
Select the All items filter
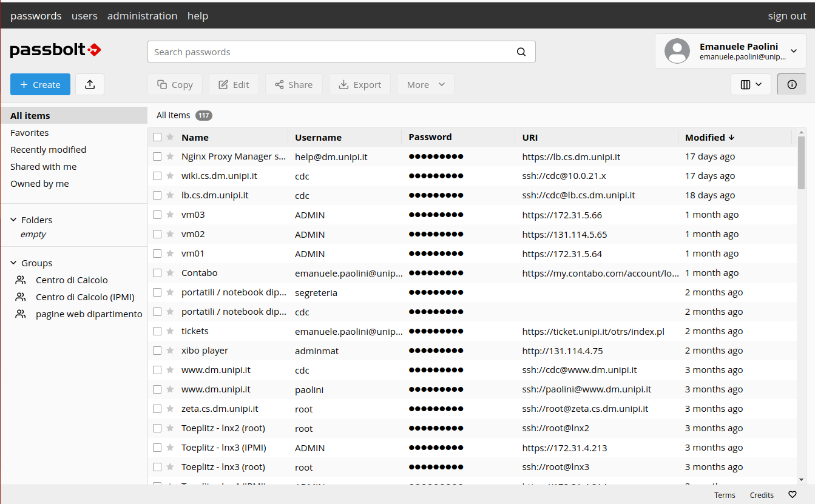pos(73,115)
